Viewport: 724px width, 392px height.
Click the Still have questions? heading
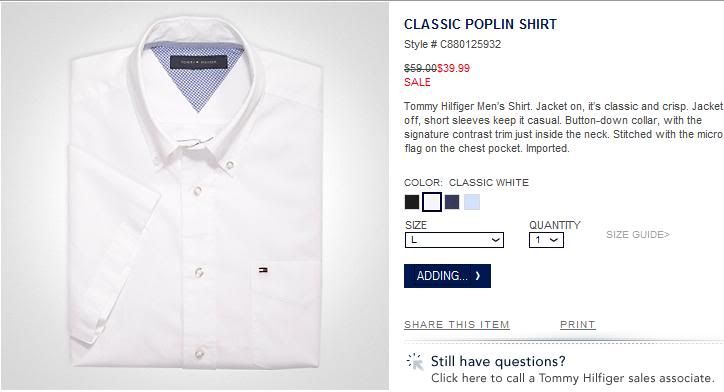tap(498, 361)
